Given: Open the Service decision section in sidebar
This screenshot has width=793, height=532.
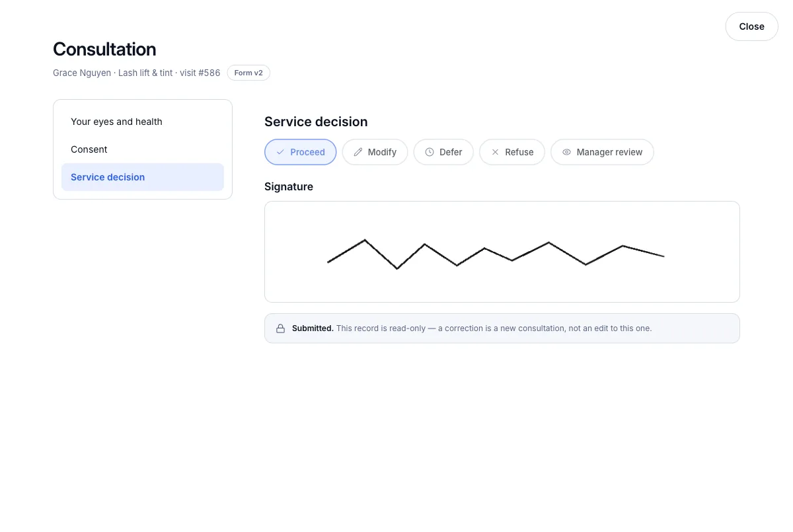Looking at the screenshot, I should (143, 177).
